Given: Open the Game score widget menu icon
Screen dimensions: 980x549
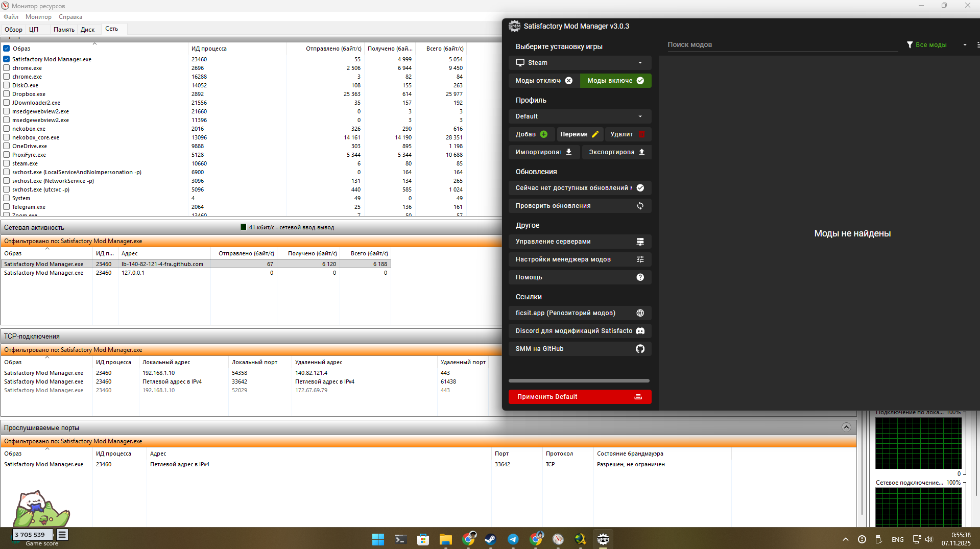Looking at the screenshot, I should point(62,535).
